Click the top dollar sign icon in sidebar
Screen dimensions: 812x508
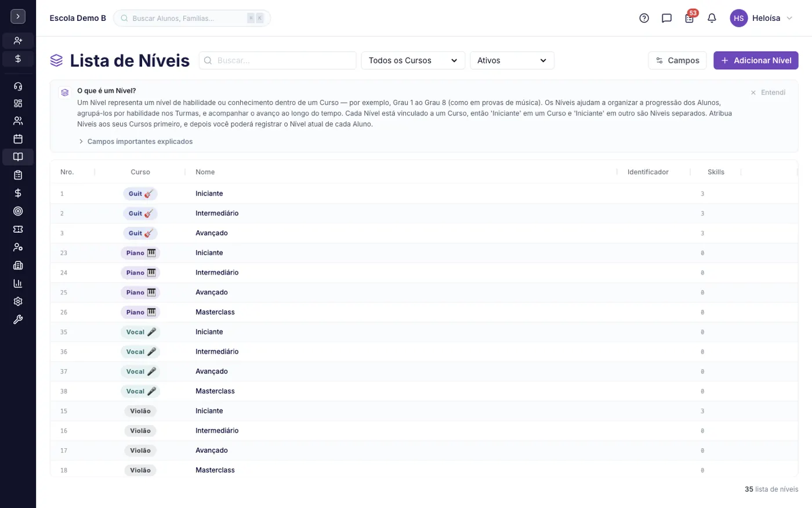pos(18,59)
